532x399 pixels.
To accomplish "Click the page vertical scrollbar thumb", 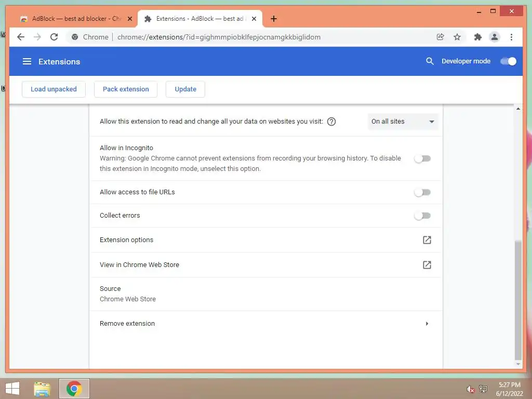I will [518, 300].
